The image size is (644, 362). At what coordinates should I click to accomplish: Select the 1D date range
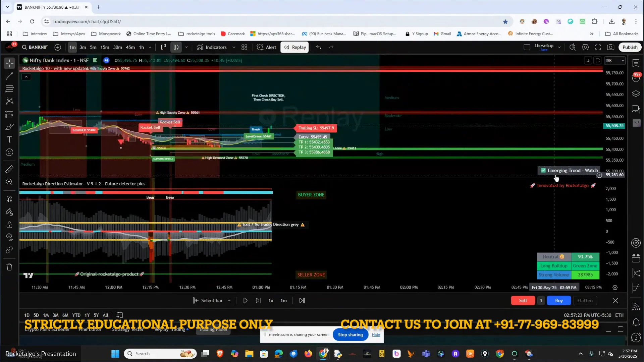click(x=27, y=315)
